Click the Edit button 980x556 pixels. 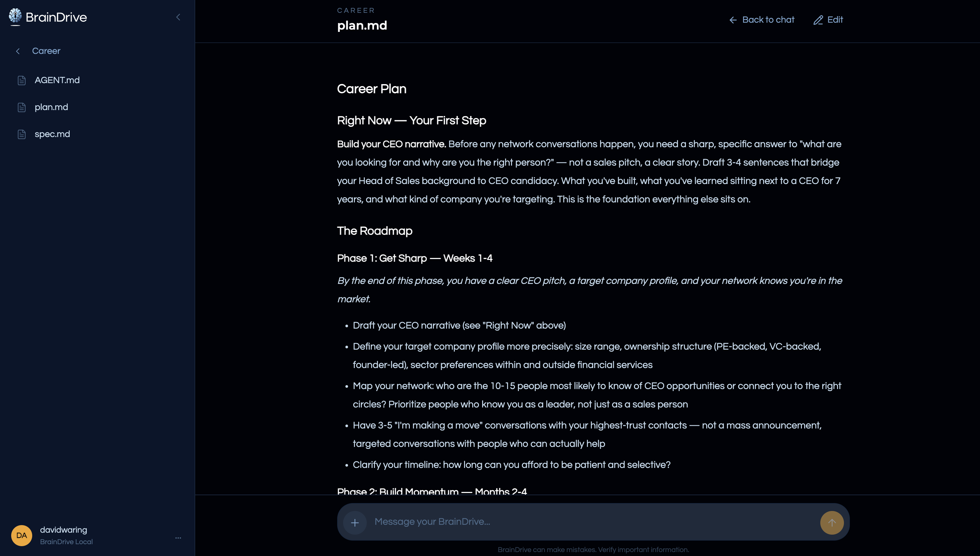(x=834, y=20)
